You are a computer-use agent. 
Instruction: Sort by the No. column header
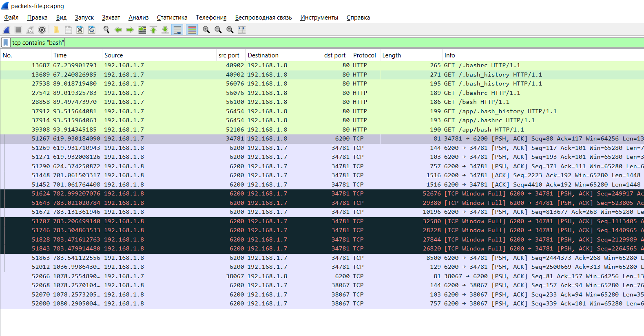26,55
